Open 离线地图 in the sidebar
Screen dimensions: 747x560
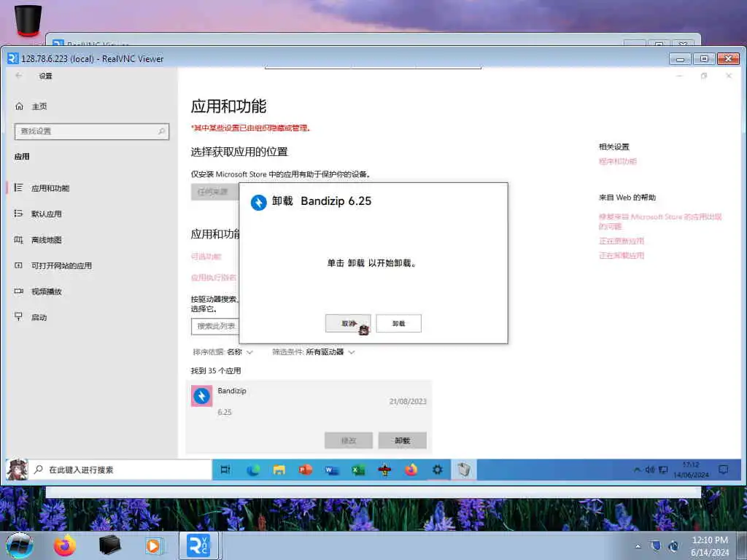pos(46,239)
